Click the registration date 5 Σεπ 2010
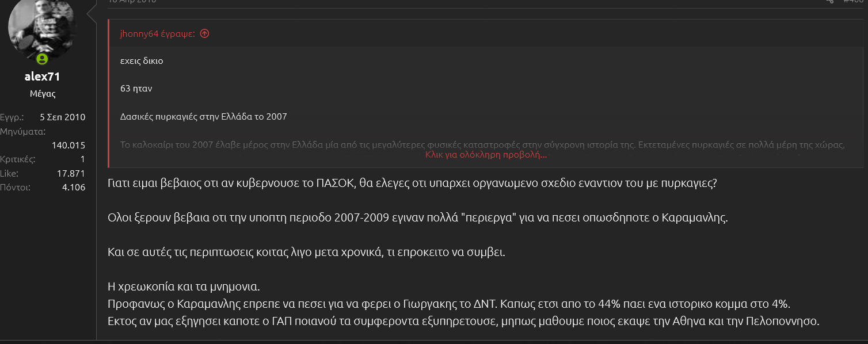 coord(62,117)
